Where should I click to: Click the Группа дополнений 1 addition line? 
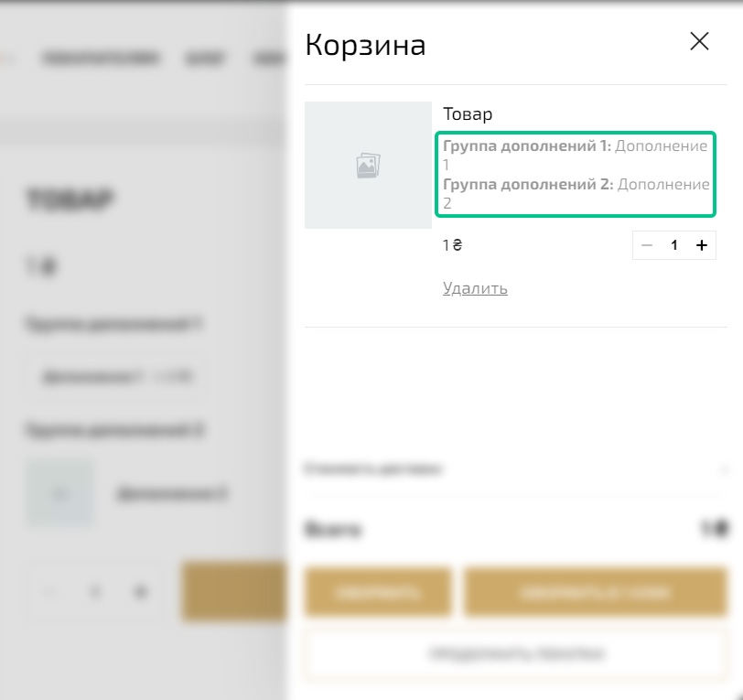(x=576, y=155)
